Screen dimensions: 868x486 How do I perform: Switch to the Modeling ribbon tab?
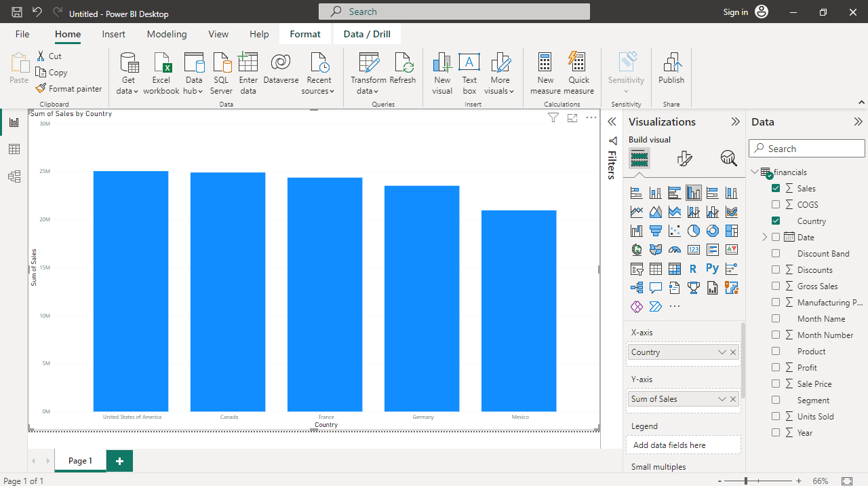click(x=167, y=34)
